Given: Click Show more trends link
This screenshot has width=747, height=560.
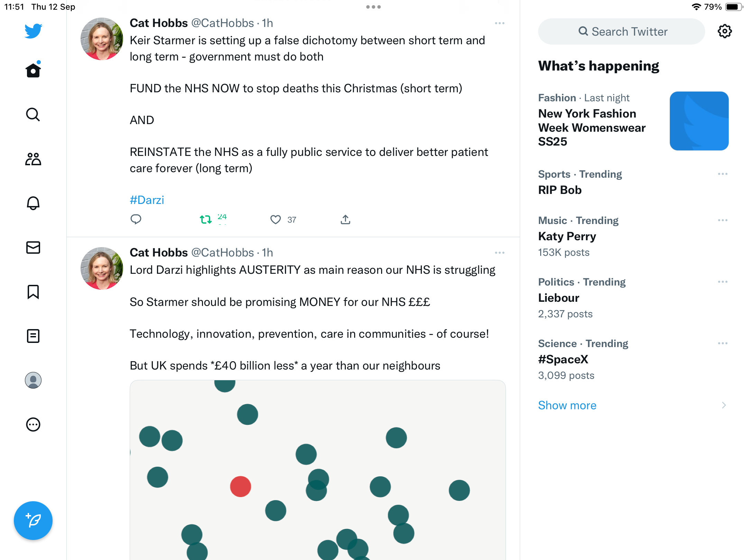Looking at the screenshot, I should tap(567, 405).
